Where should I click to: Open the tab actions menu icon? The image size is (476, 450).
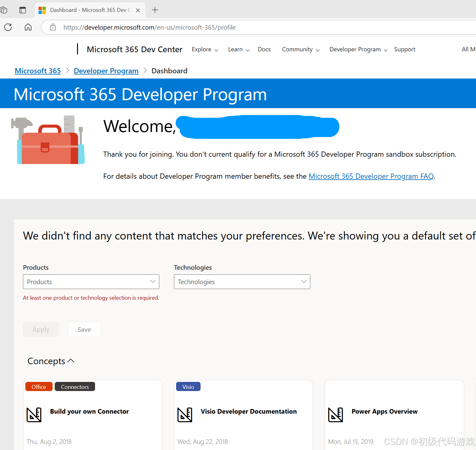tap(23, 10)
